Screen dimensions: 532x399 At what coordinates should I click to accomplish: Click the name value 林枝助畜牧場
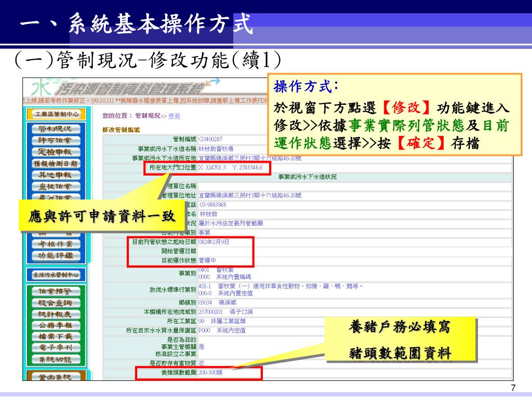coord(216,149)
